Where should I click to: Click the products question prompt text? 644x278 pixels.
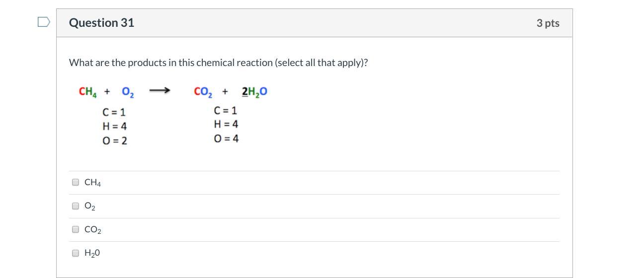[218, 63]
